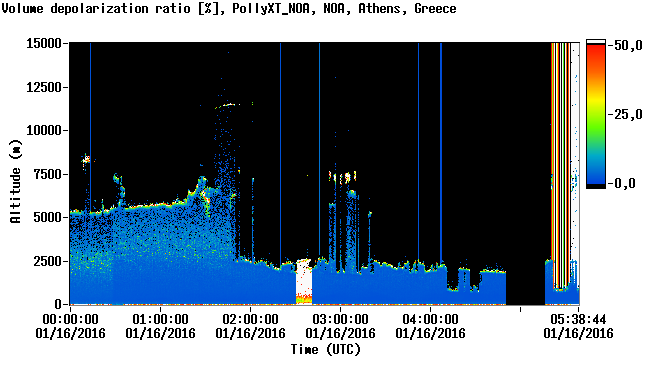Image resolution: width=665 pixels, height=389 pixels.
Task: Select the 15000 altitude axis label
Action: 44,43
